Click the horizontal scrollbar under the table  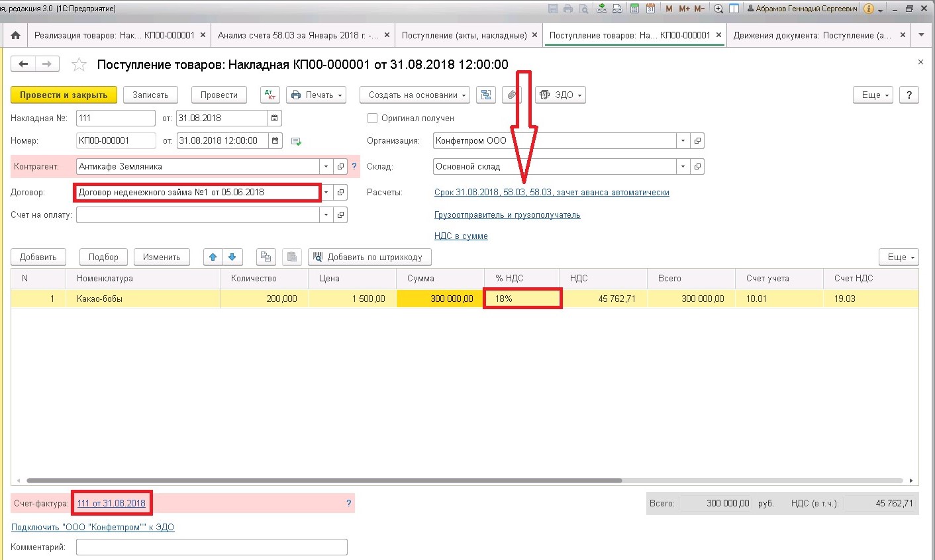[324, 481]
